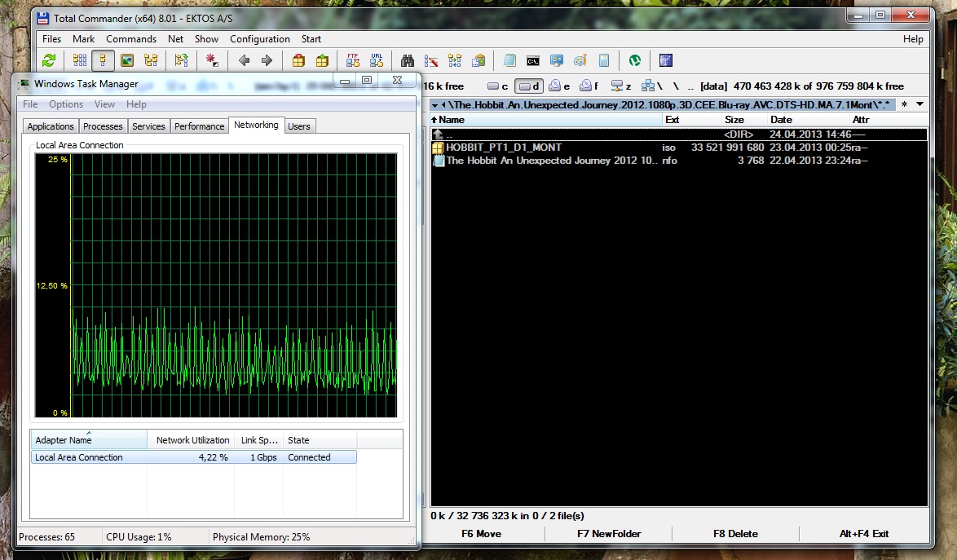Click the Pack files box icon
Viewport: 957px width, 560px height.
tap(298, 60)
